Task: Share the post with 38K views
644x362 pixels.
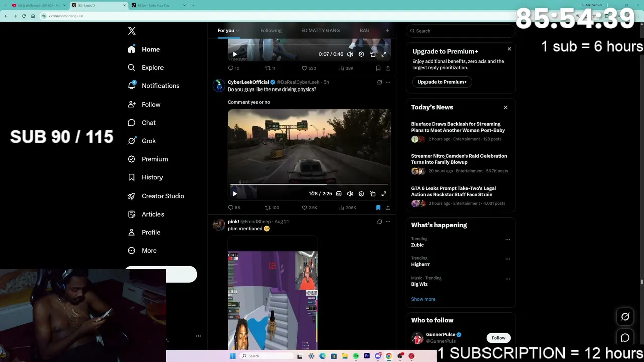Action: click(388, 68)
